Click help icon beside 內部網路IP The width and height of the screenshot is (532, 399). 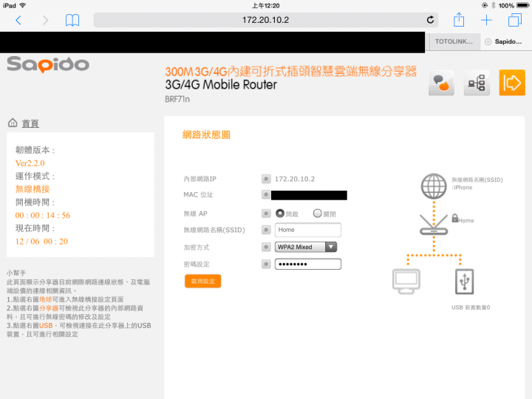tap(266, 179)
